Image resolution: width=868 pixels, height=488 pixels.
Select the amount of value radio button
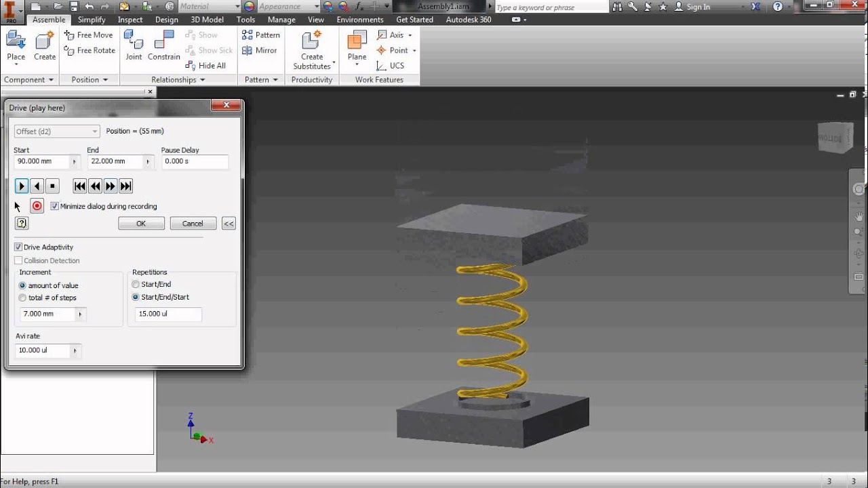22,285
